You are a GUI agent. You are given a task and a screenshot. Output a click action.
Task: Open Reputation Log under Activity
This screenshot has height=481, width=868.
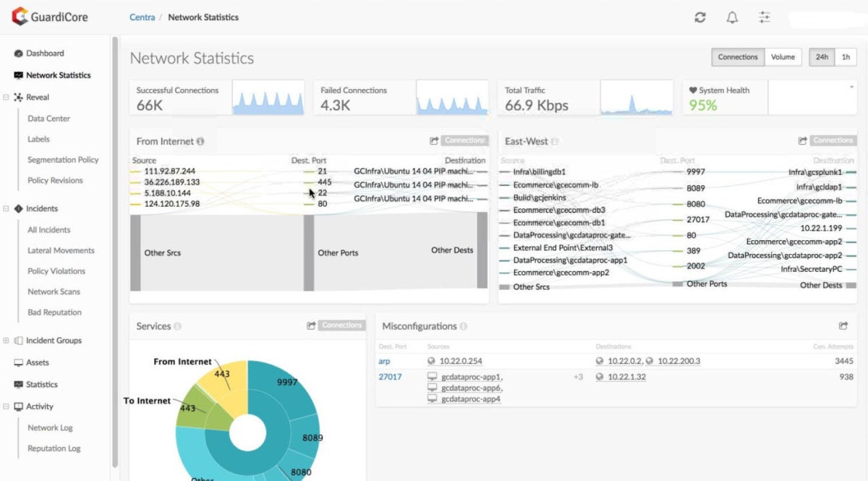click(54, 448)
